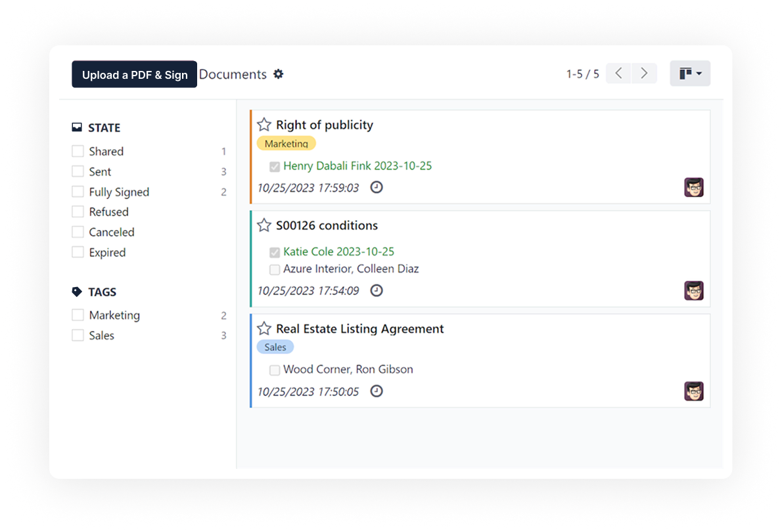Filter by Refused state
782x532 pixels.
[x=78, y=212]
